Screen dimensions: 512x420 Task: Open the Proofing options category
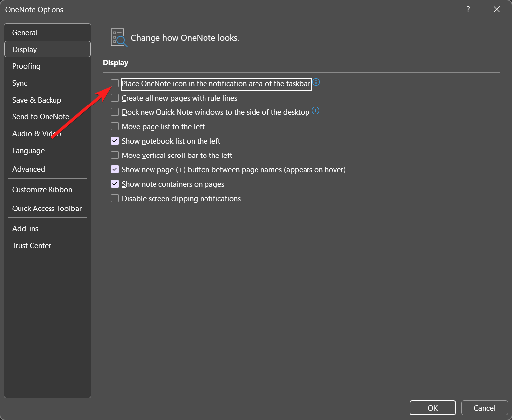[x=48, y=66]
